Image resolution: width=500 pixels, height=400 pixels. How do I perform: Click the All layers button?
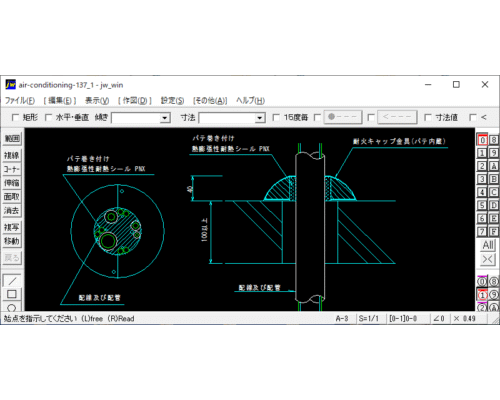[488, 245]
